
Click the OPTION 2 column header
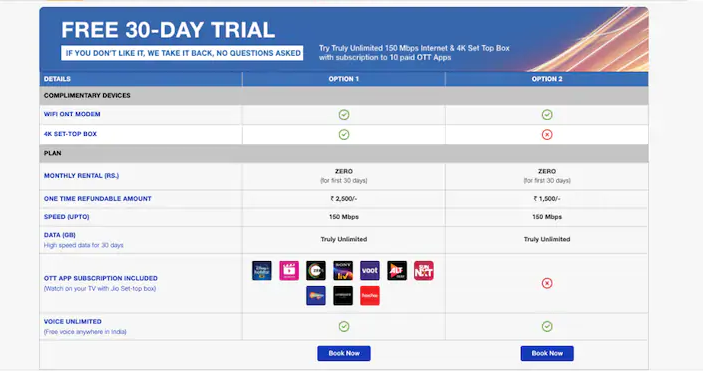[547, 79]
